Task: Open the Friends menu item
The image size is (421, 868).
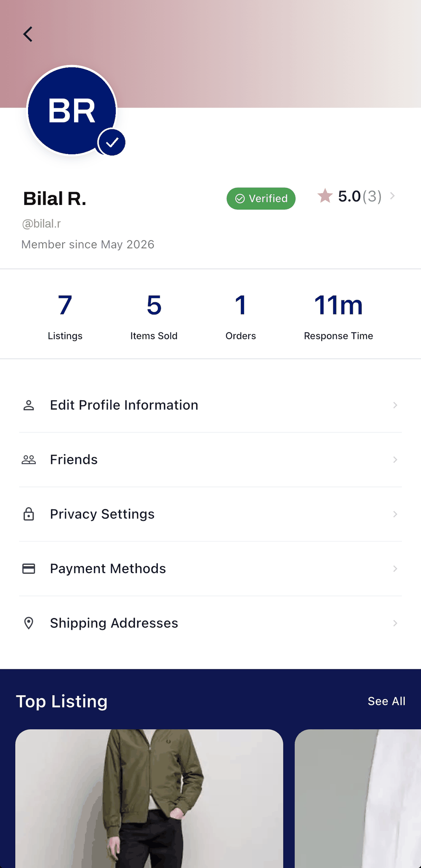Action: coord(210,460)
